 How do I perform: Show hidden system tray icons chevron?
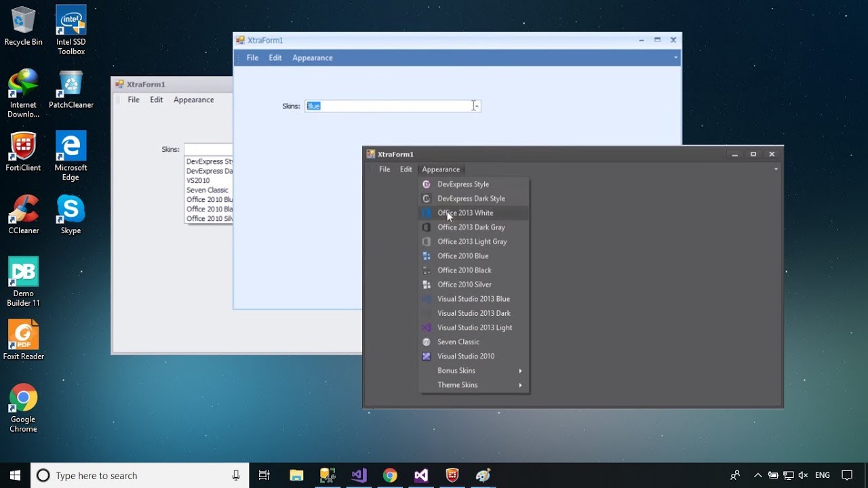[758, 475]
